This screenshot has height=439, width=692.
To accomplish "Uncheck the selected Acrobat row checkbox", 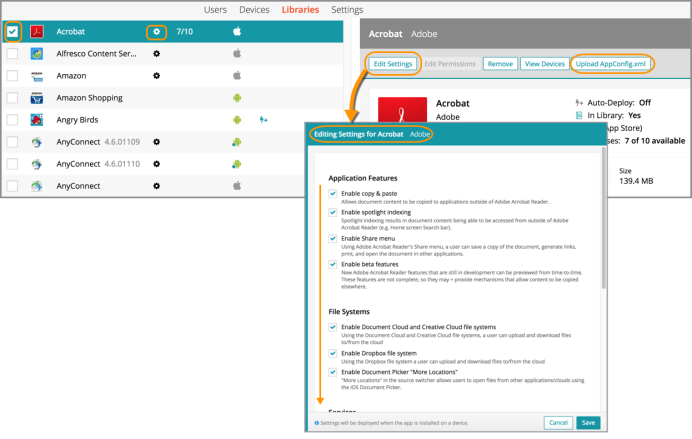I will [x=12, y=32].
